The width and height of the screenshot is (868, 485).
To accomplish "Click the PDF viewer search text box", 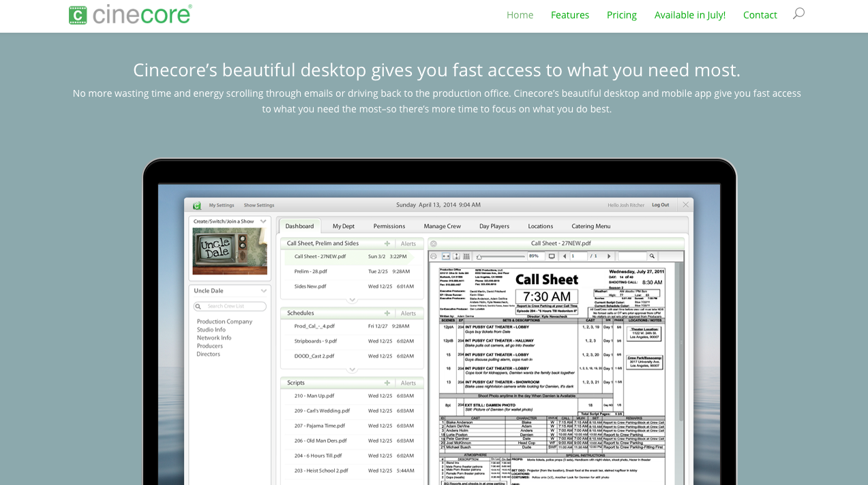I will click(x=632, y=256).
